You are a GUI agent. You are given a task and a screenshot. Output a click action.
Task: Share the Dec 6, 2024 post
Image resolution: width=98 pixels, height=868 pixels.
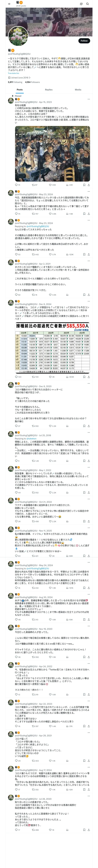89,377
